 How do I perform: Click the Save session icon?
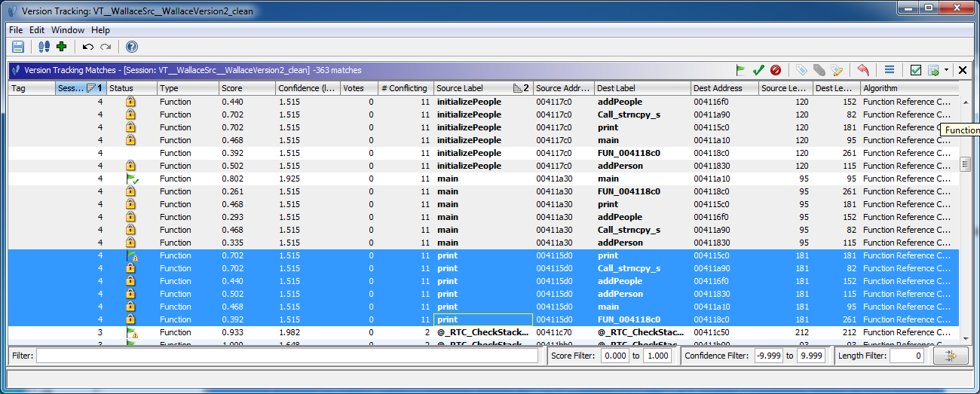pos(18,47)
